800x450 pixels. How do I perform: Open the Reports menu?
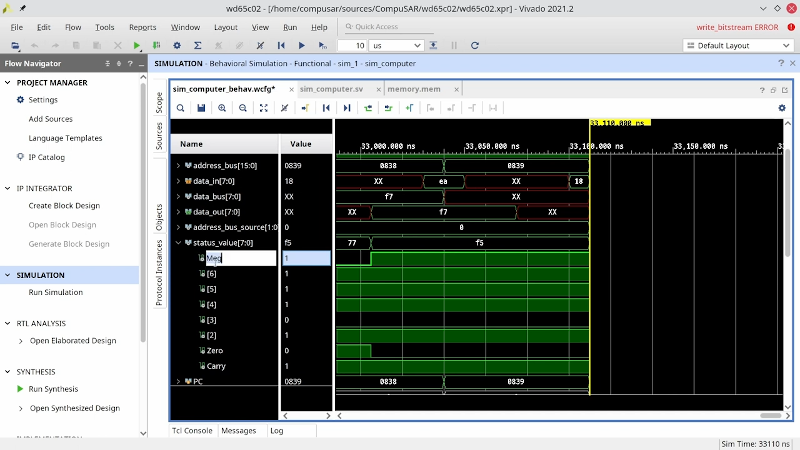pyautogui.click(x=142, y=27)
